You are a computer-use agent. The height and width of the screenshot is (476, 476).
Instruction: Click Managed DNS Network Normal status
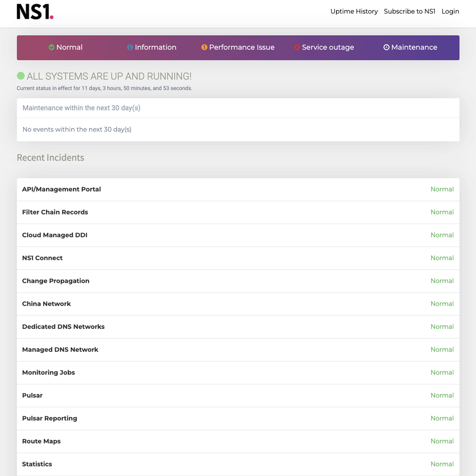click(x=442, y=349)
